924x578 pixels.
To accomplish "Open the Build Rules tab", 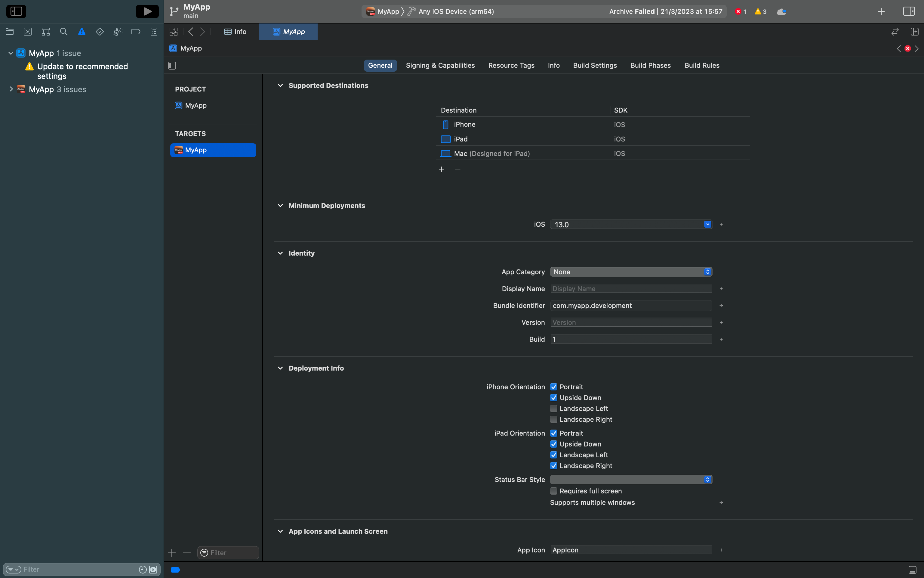I will point(702,65).
